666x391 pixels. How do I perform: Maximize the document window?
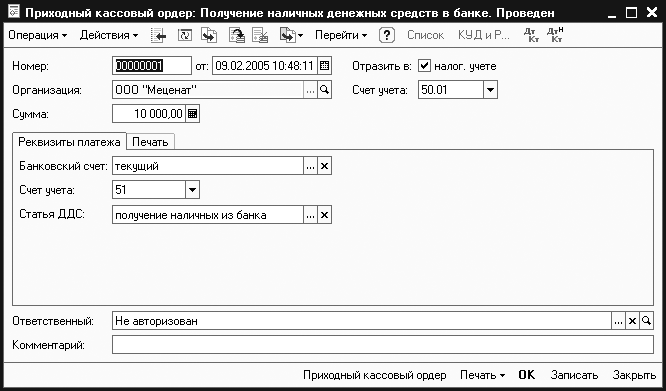click(x=632, y=13)
